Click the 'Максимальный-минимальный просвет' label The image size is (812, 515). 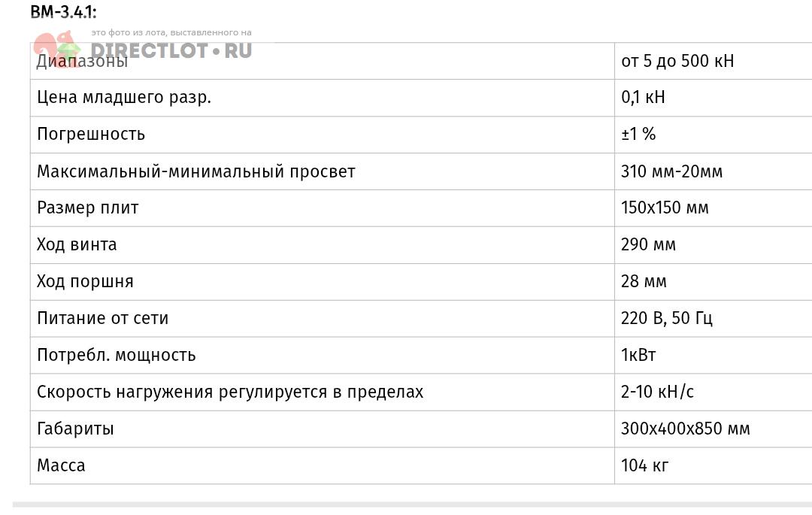195,171
